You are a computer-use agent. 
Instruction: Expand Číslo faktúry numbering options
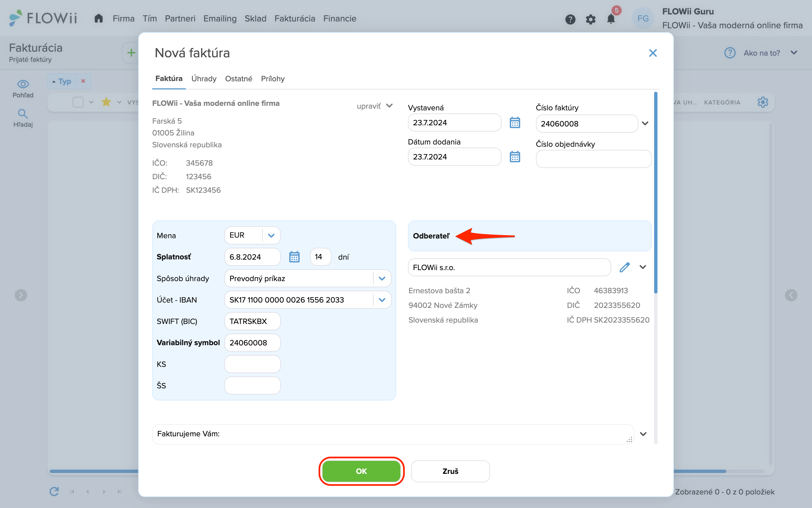[x=645, y=123]
